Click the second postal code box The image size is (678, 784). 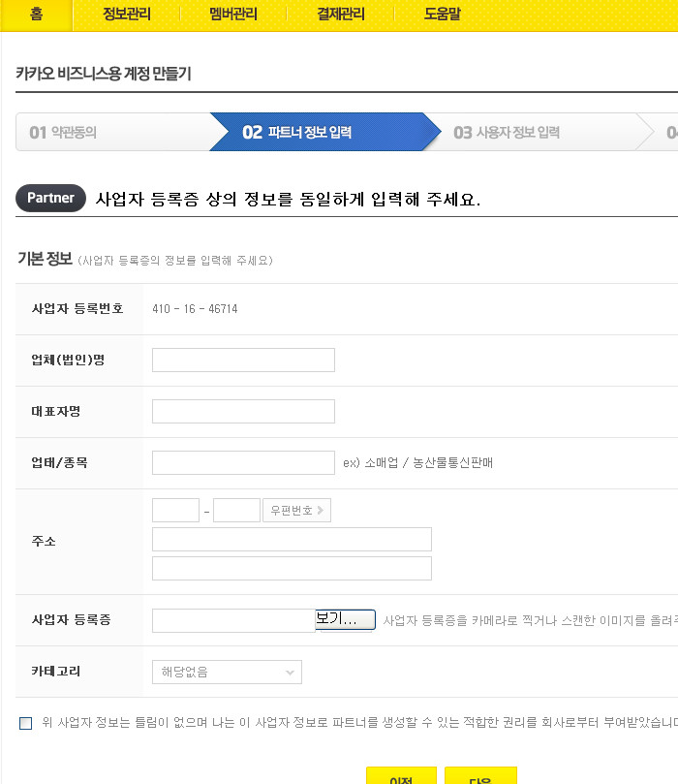point(237,511)
